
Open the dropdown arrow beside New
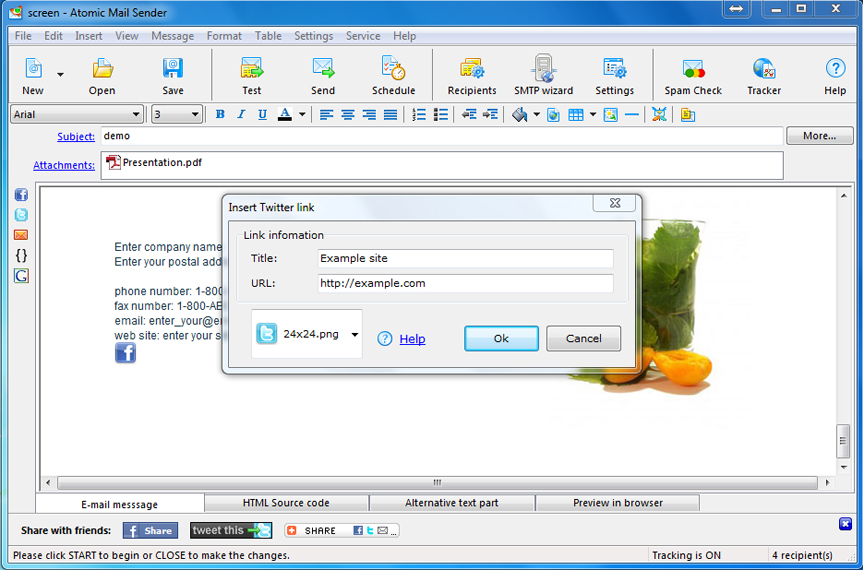coord(61,74)
